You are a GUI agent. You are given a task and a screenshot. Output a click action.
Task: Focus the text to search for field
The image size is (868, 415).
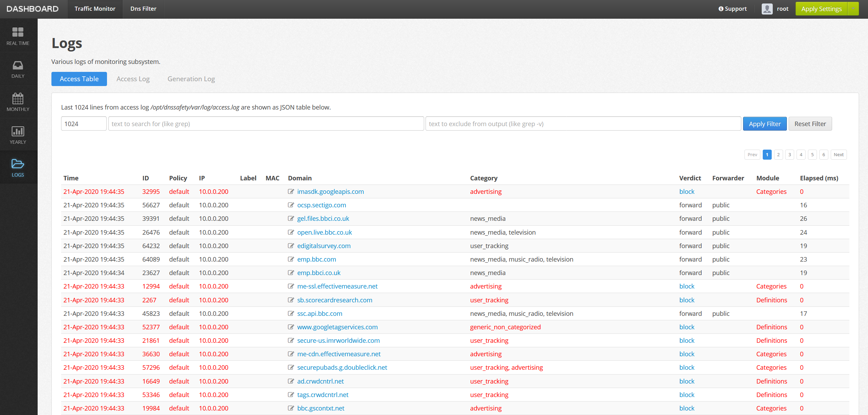[266, 124]
